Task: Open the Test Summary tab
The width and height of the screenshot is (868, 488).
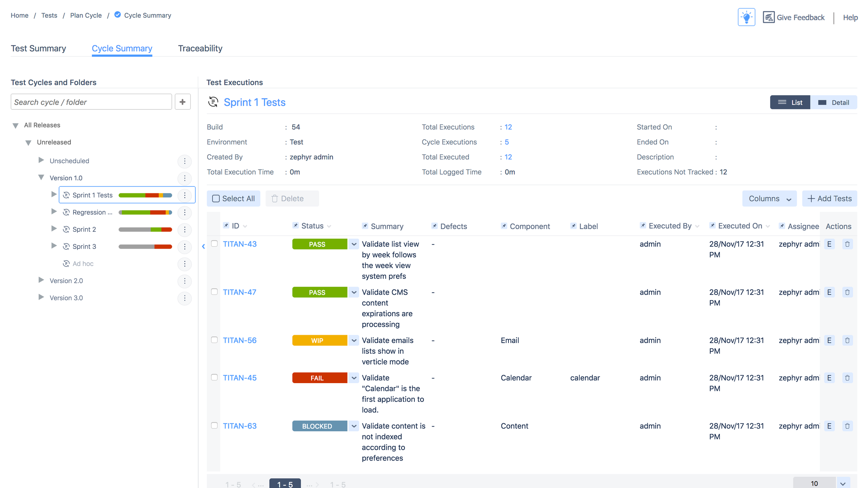Action: pyautogui.click(x=38, y=48)
